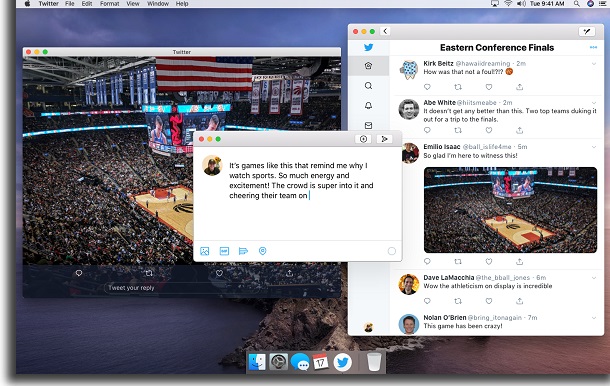Like Dave LaMacchia's tweet
Viewport: 610px width, 386px height.
click(x=489, y=301)
